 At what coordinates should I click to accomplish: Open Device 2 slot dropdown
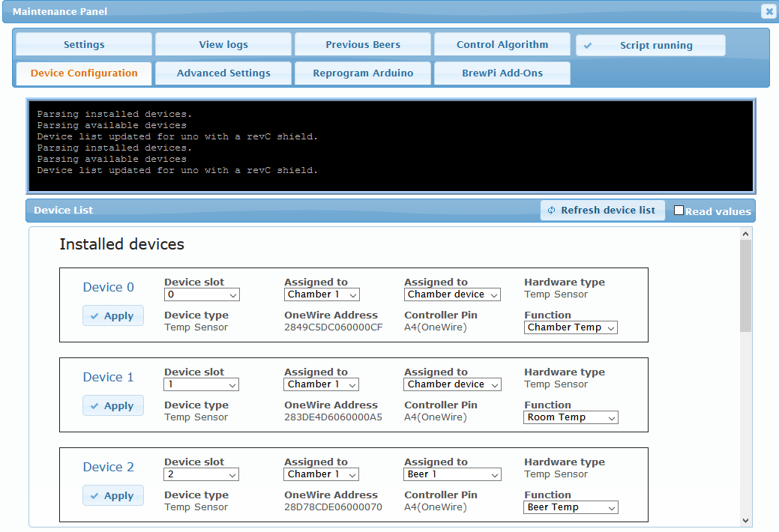(201, 474)
